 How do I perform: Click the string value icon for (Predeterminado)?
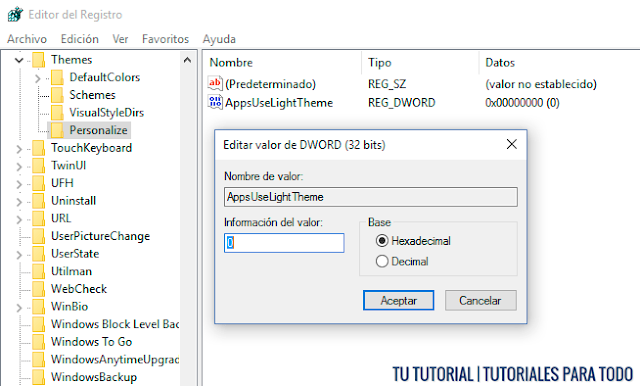click(215, 84)
